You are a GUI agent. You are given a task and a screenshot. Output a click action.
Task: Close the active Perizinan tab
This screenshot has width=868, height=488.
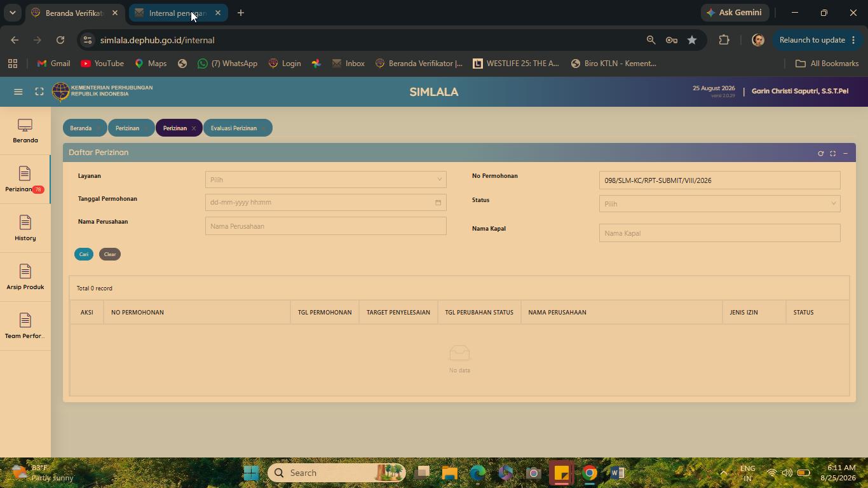click(x=194, y=128)
